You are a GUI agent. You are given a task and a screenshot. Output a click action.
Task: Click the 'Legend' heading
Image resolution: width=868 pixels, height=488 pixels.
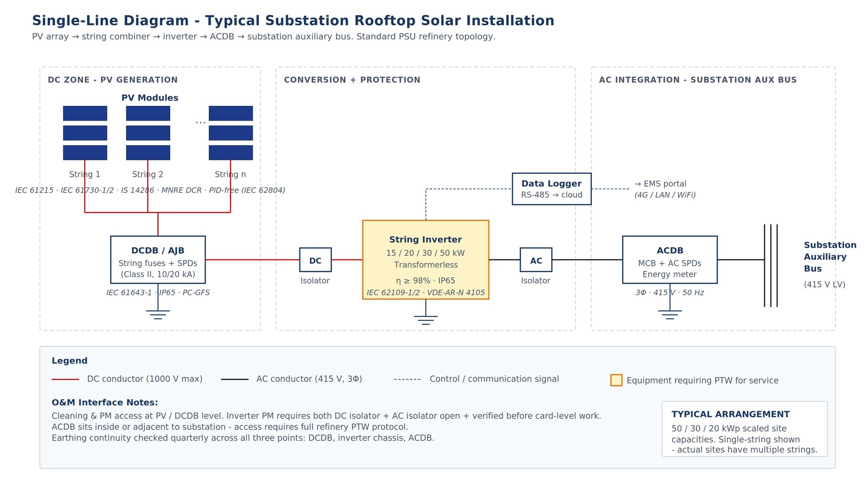point(70,361)
